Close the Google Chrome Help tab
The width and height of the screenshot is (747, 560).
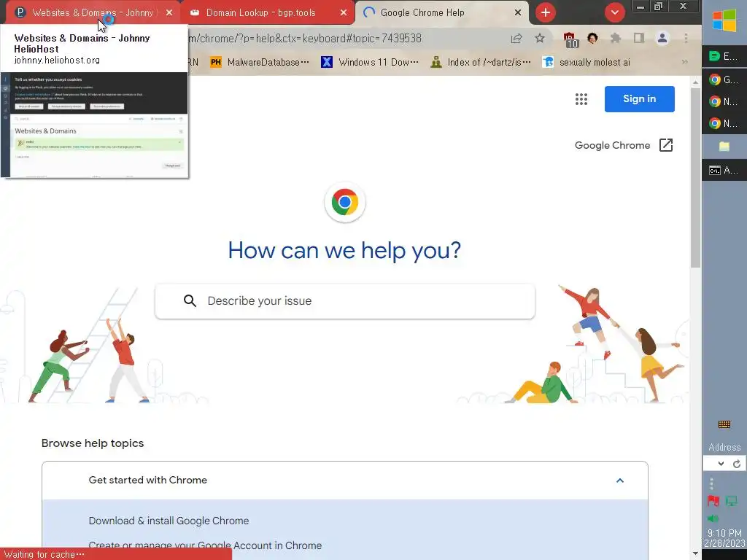tap(518, 13)
